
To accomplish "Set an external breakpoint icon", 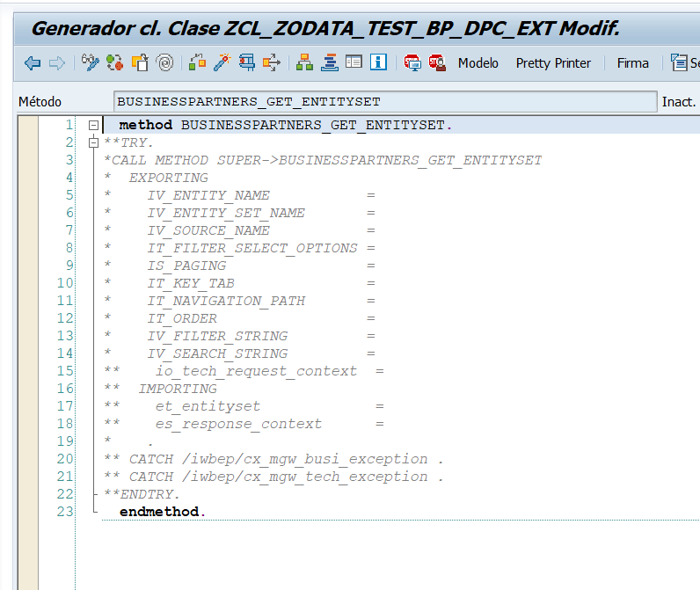I will (x=437, y=63).
